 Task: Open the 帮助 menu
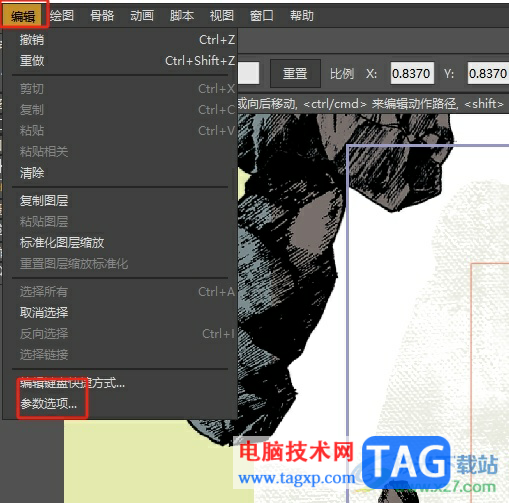pos(302,16)
